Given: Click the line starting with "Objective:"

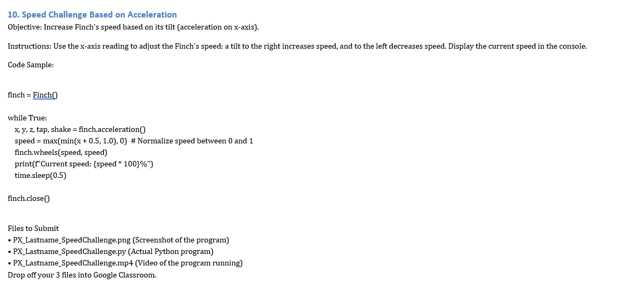Looking at the screenshot, I should click(133, 27).
